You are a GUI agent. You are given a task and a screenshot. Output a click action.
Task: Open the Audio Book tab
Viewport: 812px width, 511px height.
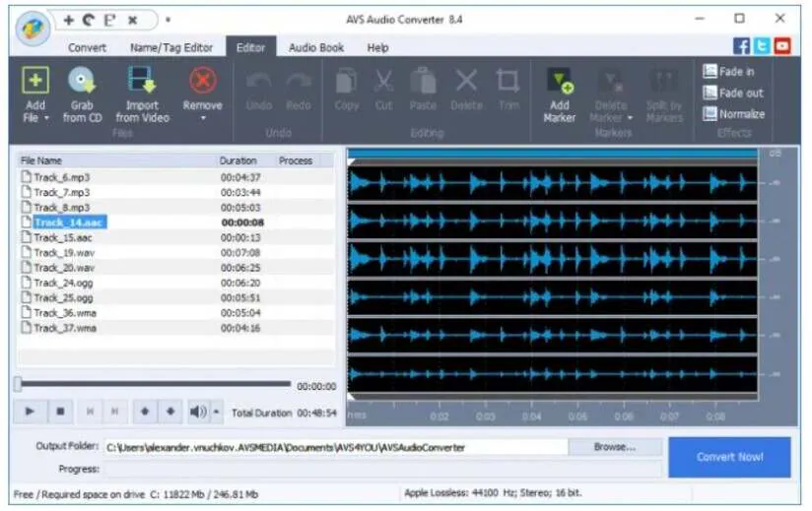point(316,47)
